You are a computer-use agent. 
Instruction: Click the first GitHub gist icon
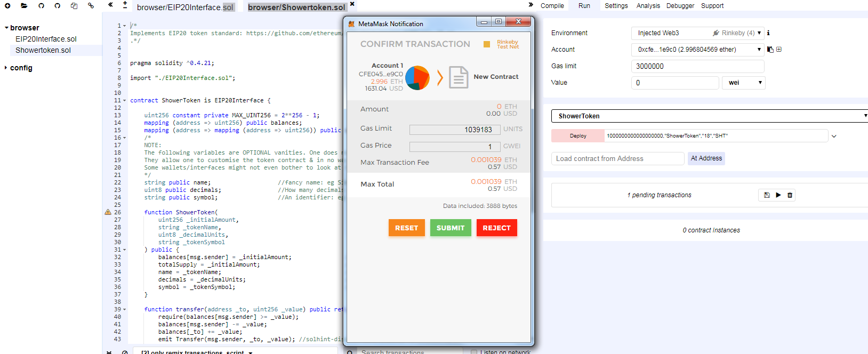(x=41, y=6)
